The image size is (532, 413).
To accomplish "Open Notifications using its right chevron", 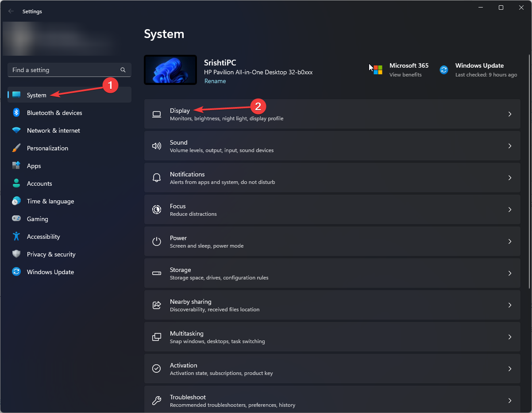I will pyautogui.click(x=510, y=178).
